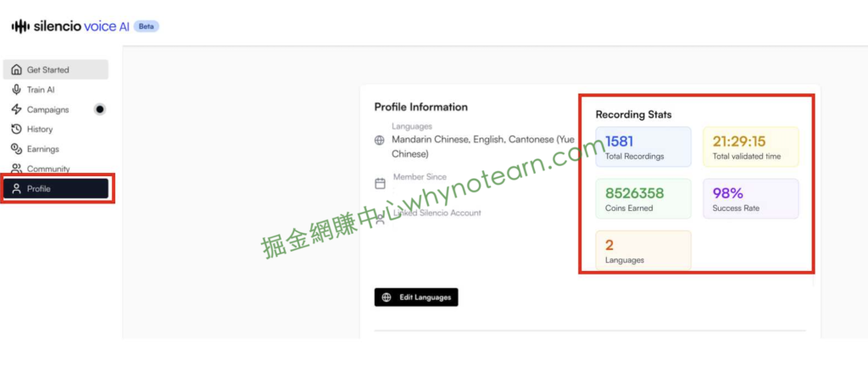
Task: Go to the Earnings page
Action: [x=55, y=149]
